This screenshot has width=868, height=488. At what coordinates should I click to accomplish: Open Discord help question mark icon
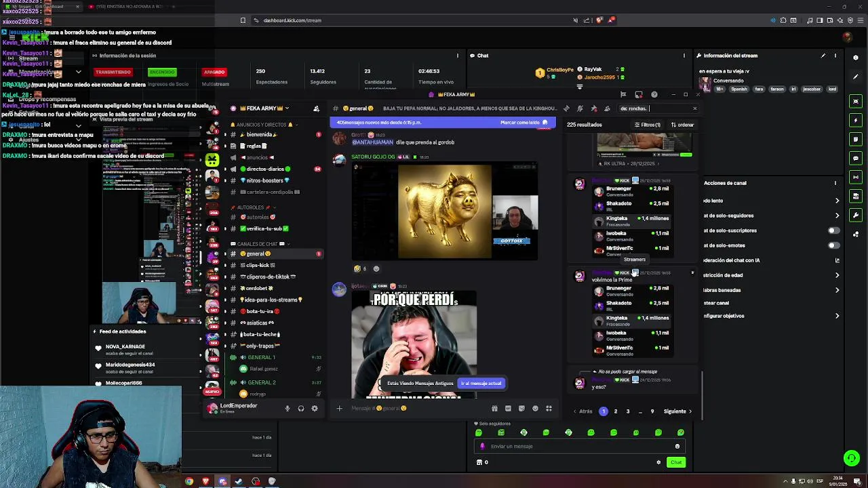pos(654,94)
